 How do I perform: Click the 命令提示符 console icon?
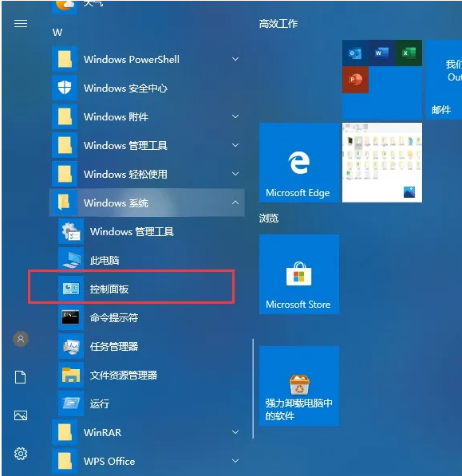click(71, 317)
